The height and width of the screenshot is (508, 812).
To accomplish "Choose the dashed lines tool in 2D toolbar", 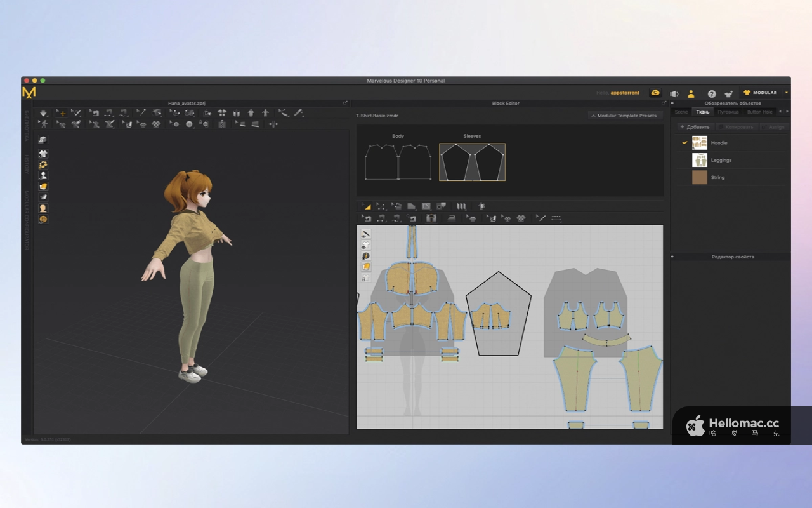I will coord(556,218).
